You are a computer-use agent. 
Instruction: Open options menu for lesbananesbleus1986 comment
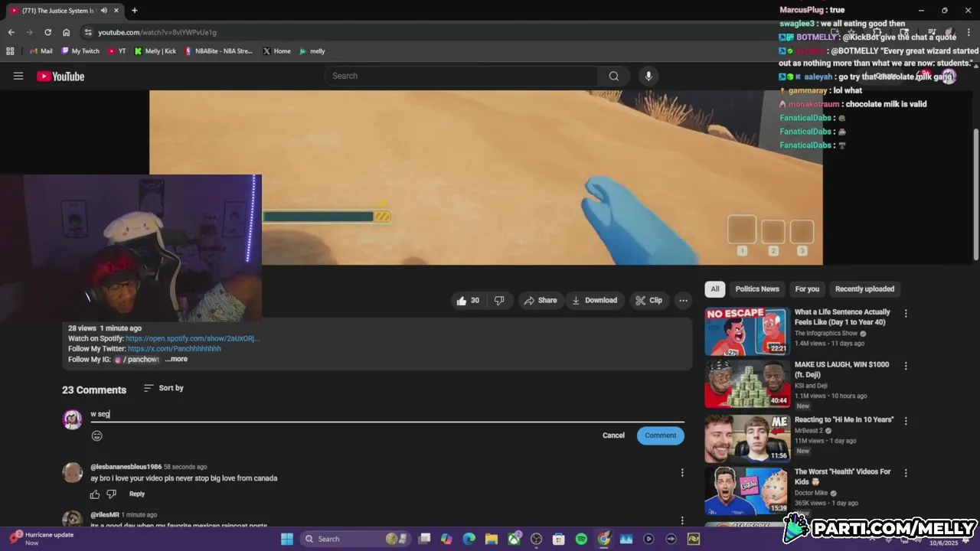682,473
